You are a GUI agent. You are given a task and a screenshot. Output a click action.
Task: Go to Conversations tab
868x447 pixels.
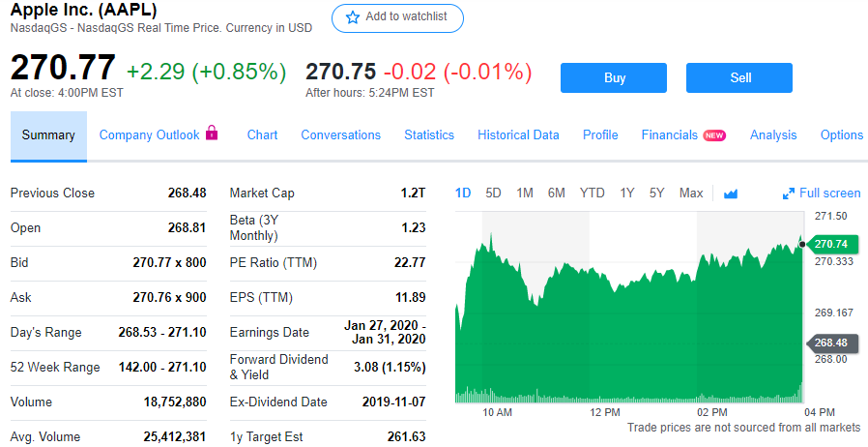coord(340,135)
